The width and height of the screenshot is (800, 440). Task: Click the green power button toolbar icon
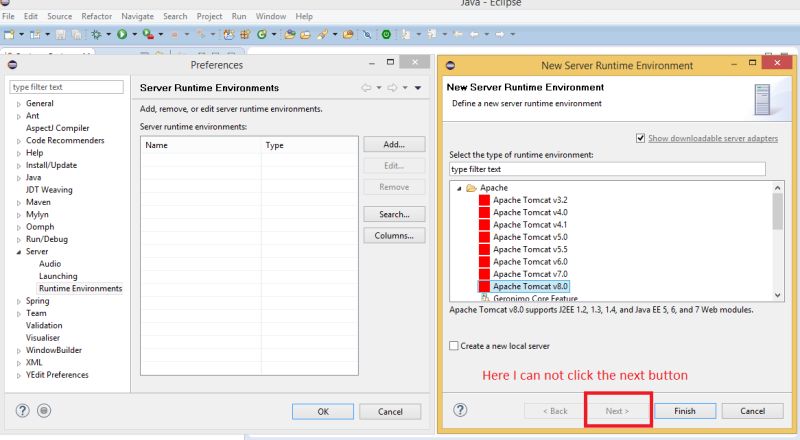(386, 34)
